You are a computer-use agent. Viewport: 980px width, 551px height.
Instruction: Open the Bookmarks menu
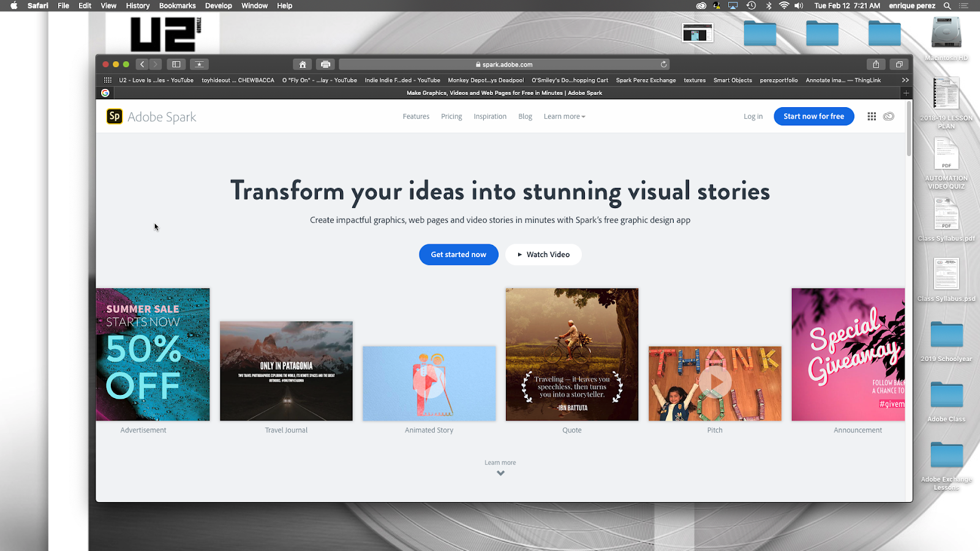click(178, 6)
